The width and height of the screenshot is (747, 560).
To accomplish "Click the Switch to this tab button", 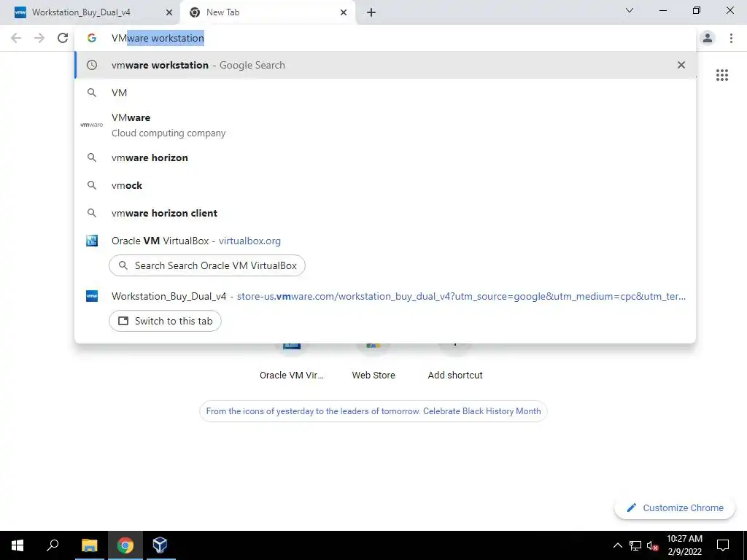I will coord(165,321).
